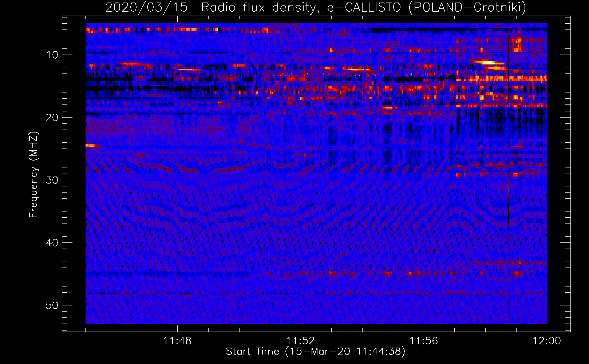The width and height of the screenshot is (589, 364).
Task: Click the 40 frequency tick label
Action: coord(52,243)
